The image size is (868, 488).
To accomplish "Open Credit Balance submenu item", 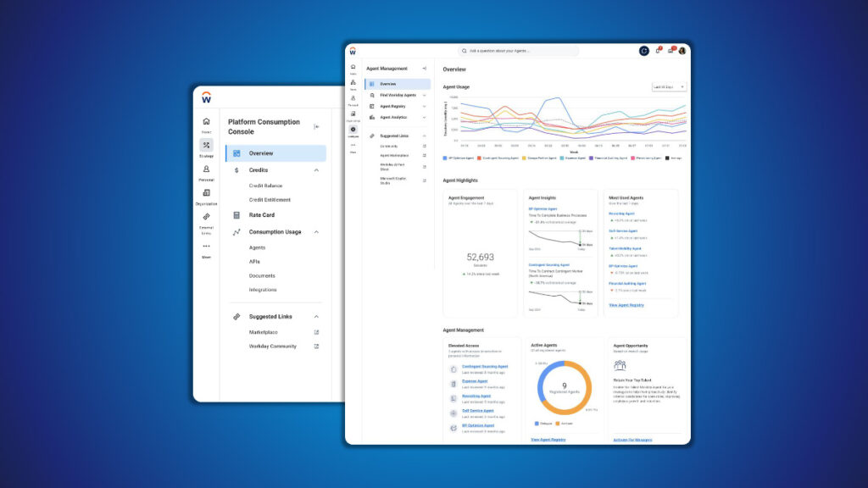I will point(265,186).
